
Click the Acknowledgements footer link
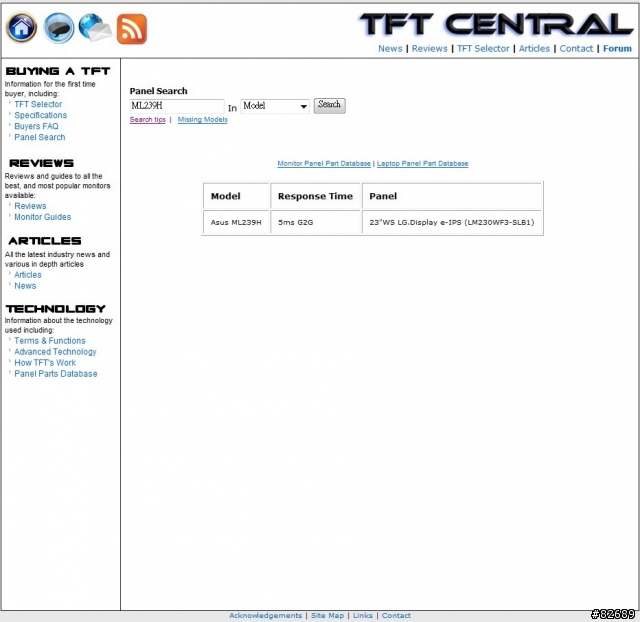click(265, 615)
